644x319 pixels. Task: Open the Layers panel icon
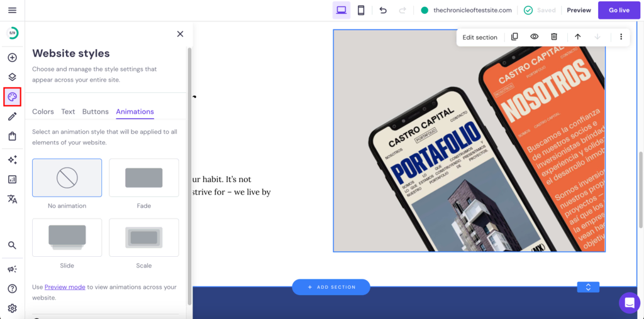pos(12,77)
